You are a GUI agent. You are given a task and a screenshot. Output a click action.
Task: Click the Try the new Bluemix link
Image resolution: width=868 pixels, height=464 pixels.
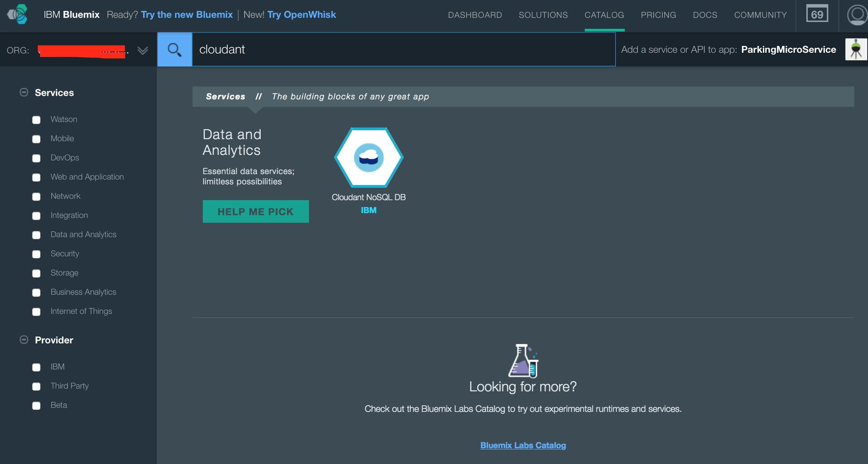pyautogui.click(x=186, y=15)
